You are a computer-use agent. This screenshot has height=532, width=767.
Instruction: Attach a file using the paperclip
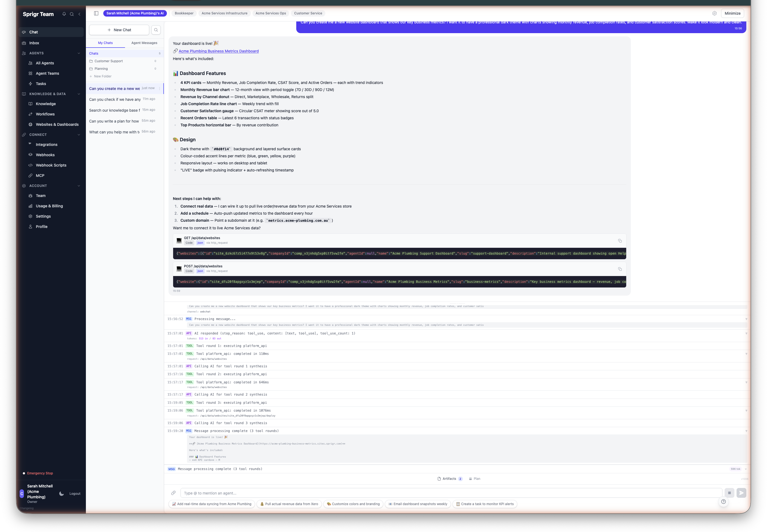pyautogui.click(x=173, y=493)
